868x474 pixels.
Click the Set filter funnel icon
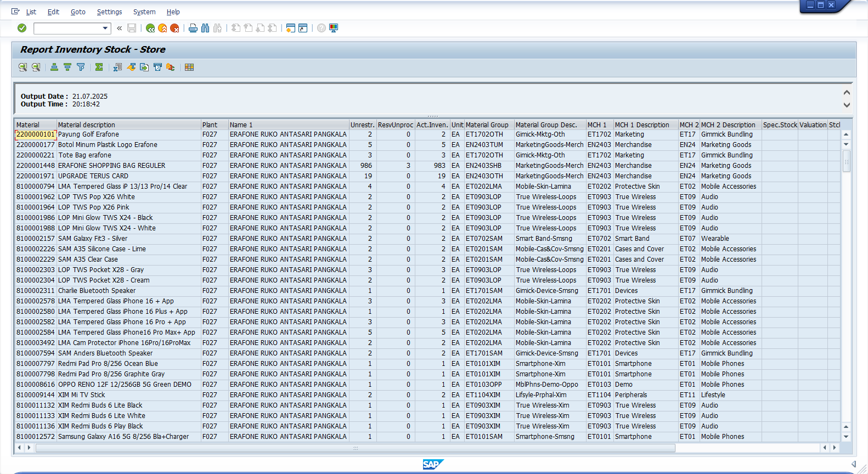(x=81, y=67)
